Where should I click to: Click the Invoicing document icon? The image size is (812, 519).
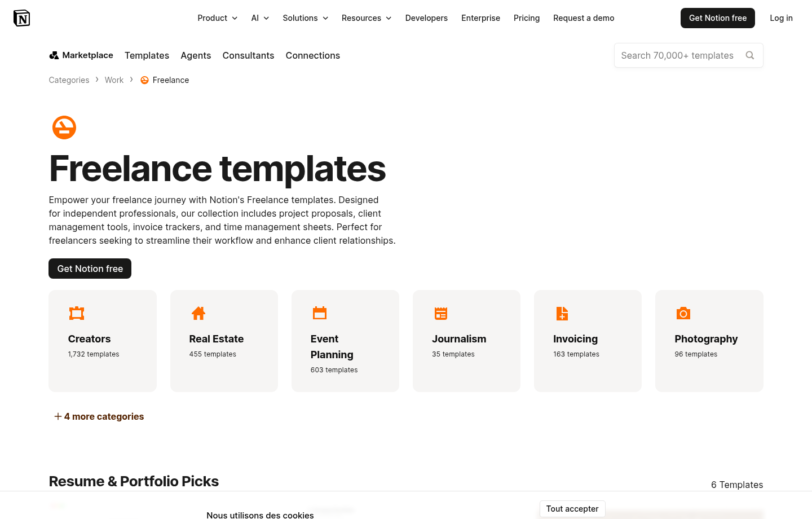[562, 313]
